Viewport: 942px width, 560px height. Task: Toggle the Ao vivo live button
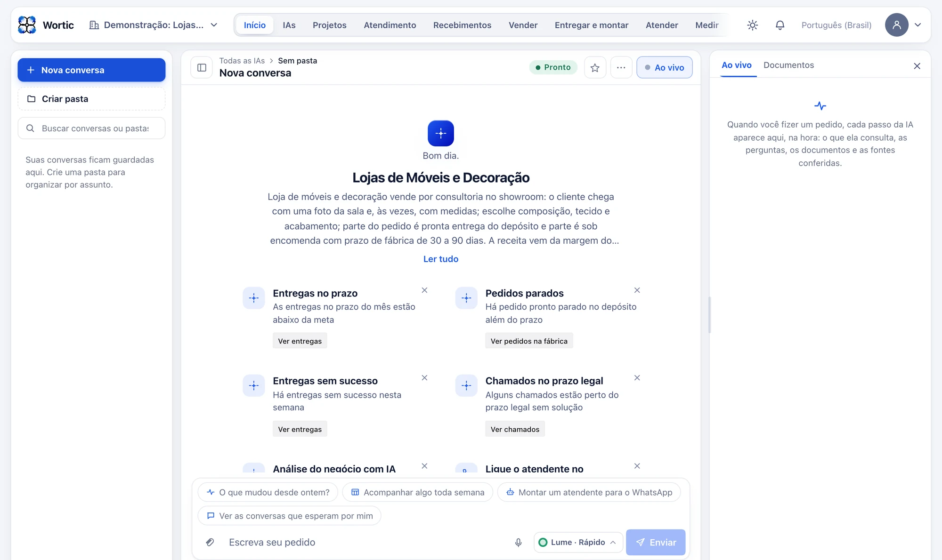[x=664, y=67]
